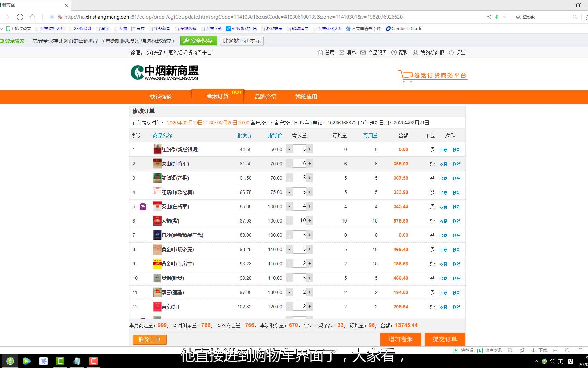Go to 首页 in top navigation
This screenshot has height=368, width=588.
pos(326,52)
